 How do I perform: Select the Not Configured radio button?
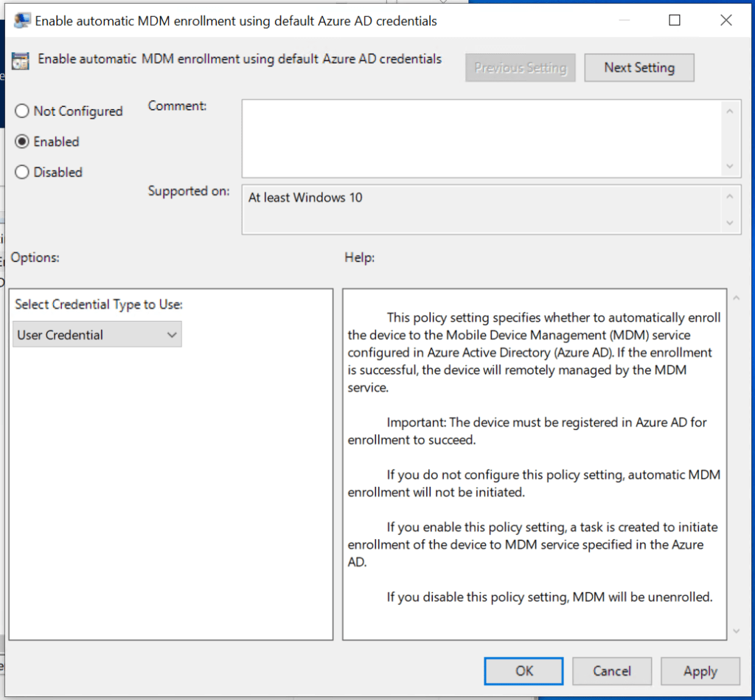[22, 111]
